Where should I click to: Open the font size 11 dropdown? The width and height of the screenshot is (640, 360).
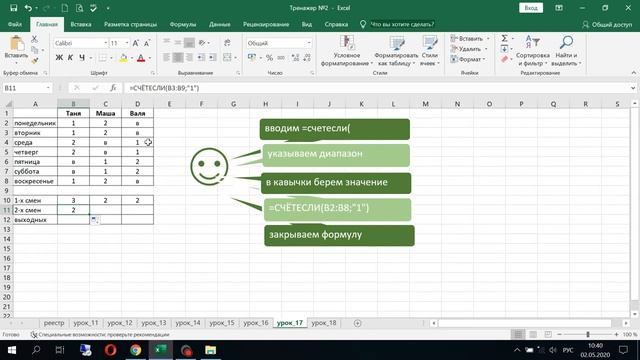pos(127,43)
